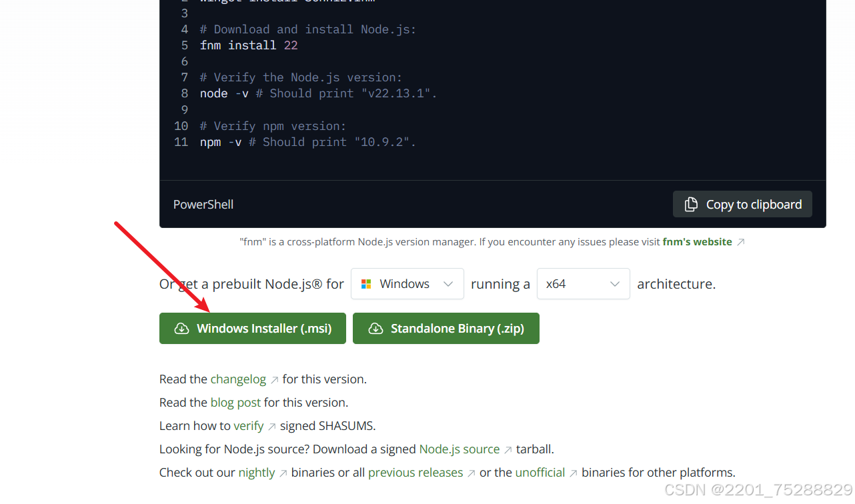Click the cloud download icon on Windows Installer button

click(181, 329)
